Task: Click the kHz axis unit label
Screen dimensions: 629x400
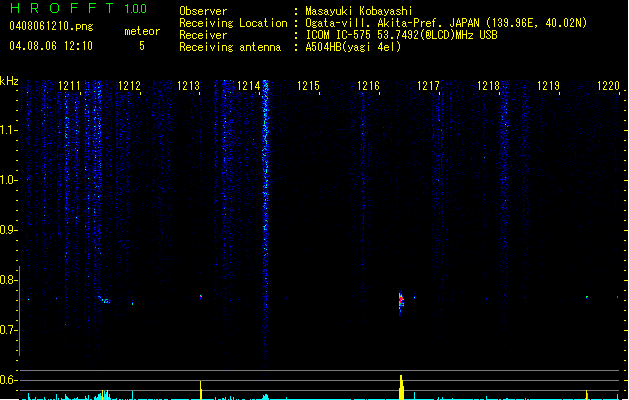Action: pos(9,81)
